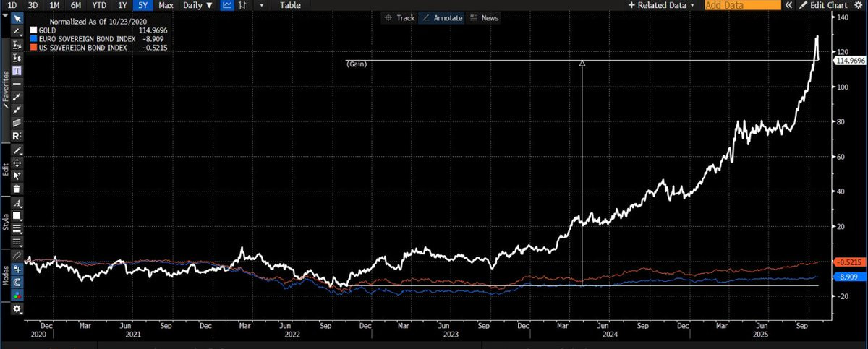Image resolution: width=868 pixels, height=349 pixels.
Task: Choose the move annotation cross-arrows icon
Action: [x=17, y=163]
